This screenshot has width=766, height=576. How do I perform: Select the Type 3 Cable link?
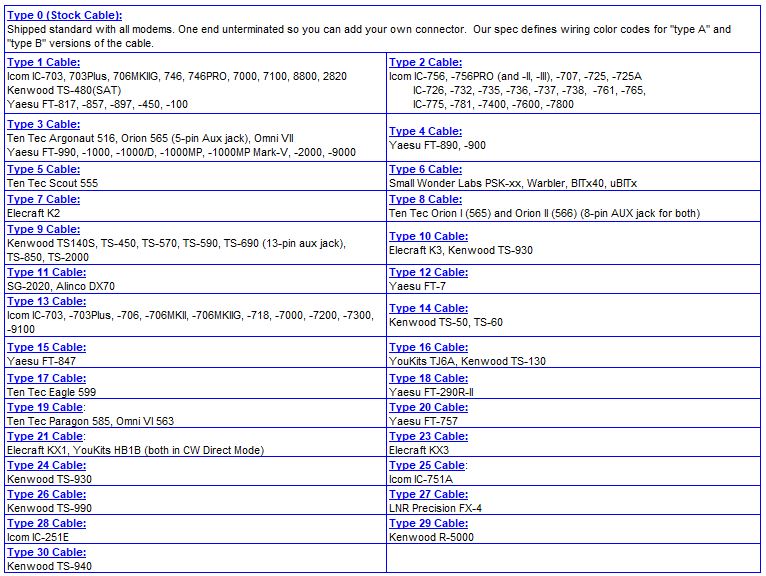click(44, 124)
